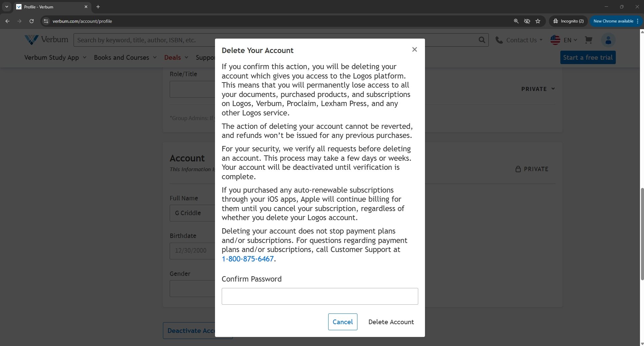Close the Profile - Verbum tab

tap(86, 7)
